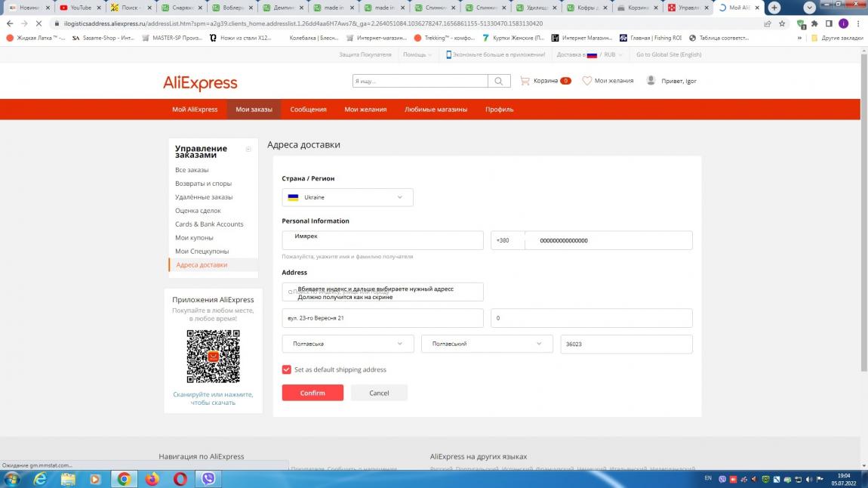The width and height of the screenshot is (868, 488).
Task: Open Chrome three-dot menu
Action: tap(858, 23)
